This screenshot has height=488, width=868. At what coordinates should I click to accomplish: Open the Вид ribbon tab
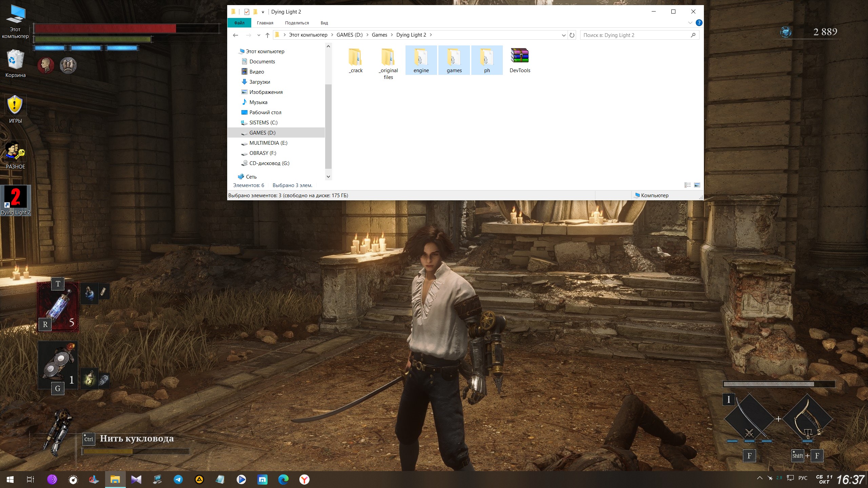324,23
